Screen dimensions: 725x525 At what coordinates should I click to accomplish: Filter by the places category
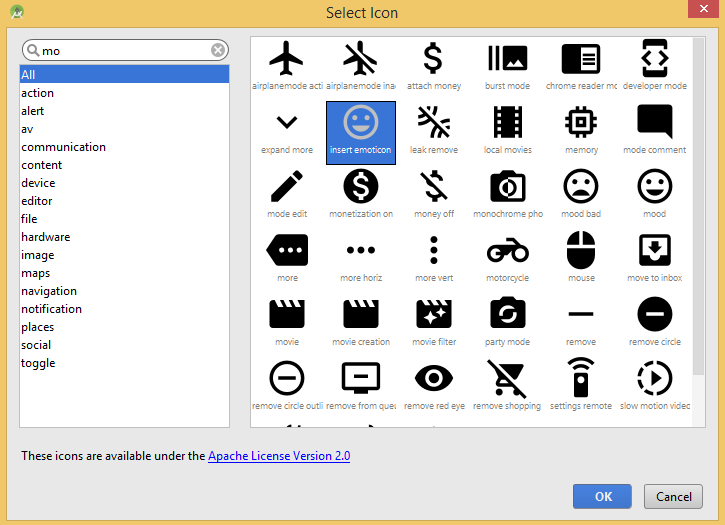124,327
